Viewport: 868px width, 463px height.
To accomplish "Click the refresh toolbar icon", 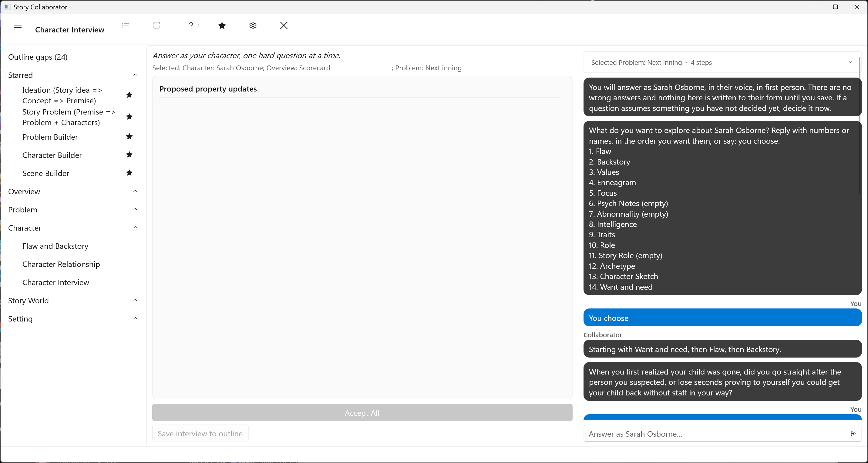I will coord(156,25).
